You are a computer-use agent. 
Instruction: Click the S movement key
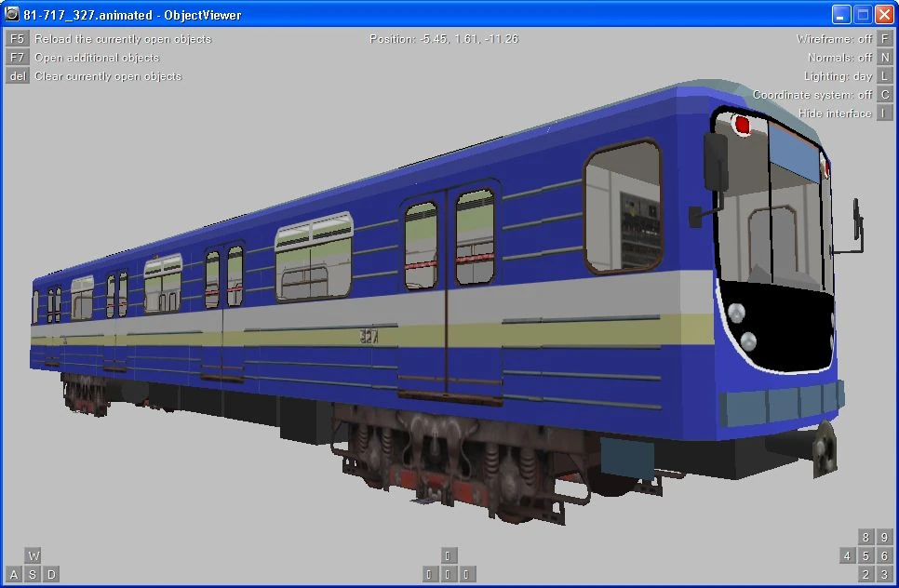33,574
